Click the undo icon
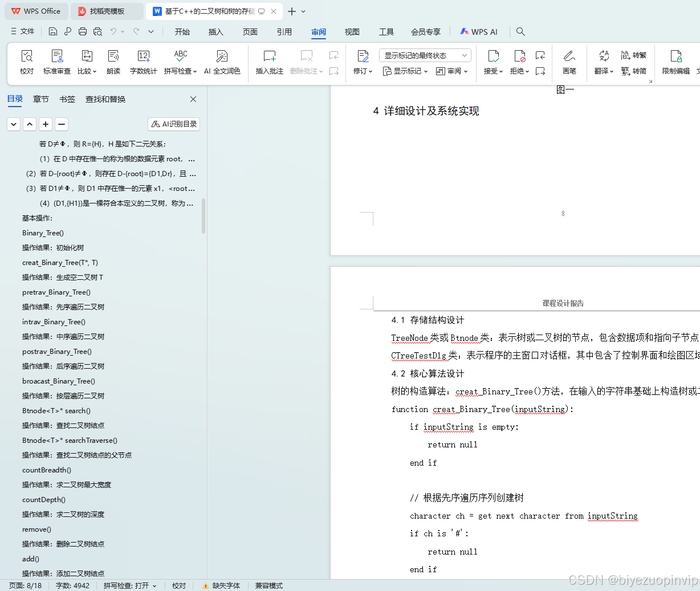 coord(113,31)
